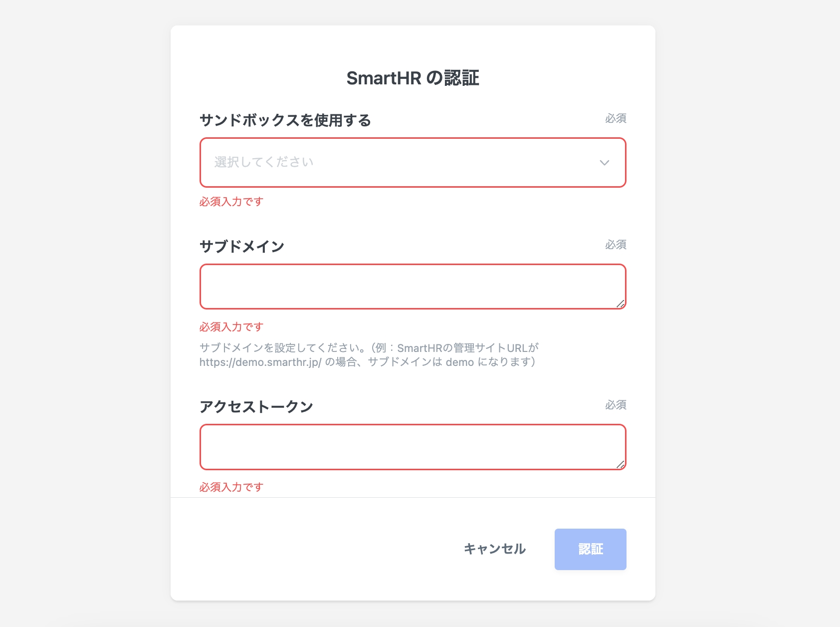Click the resize grip of the サブドメイン field
Screen dimensions: 840x627
point(620,304)
